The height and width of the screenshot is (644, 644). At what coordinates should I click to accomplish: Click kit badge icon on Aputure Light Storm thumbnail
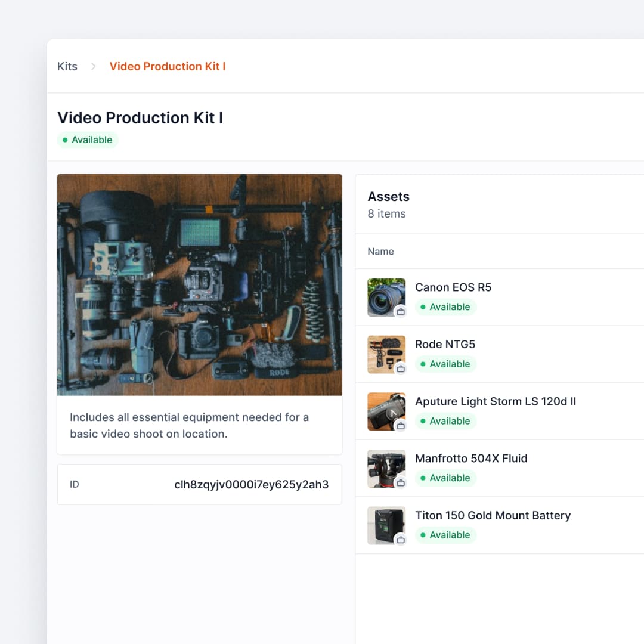(401, 426)
